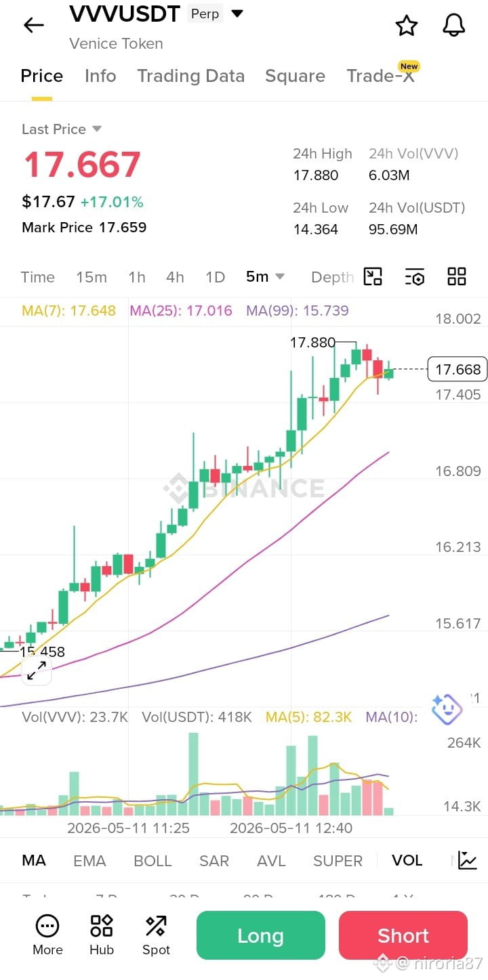Switch to the Price tab
The height and width of the screenshot is (980, 488).
tap(42, 76)
